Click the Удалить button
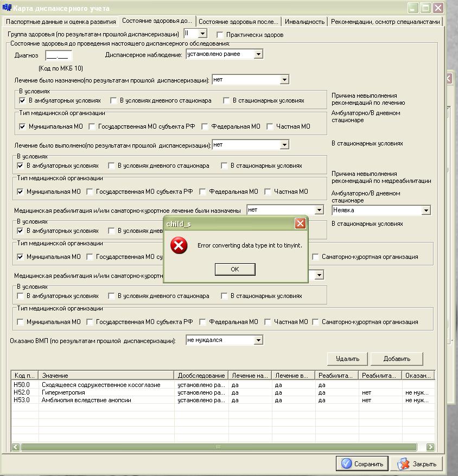Image resolution: width=458 pixels, height=476 pixels. pyautogui.click(x=347, y=359)
